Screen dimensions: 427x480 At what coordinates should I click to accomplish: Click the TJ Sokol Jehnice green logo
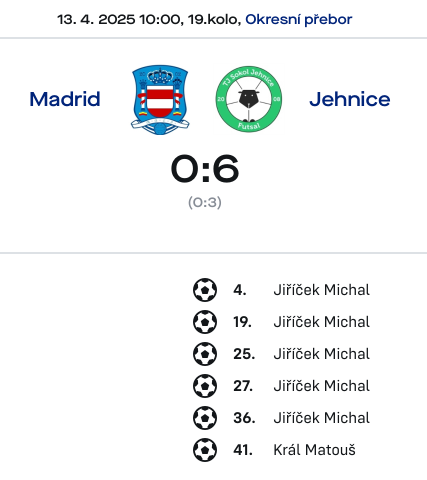point(249,99)
